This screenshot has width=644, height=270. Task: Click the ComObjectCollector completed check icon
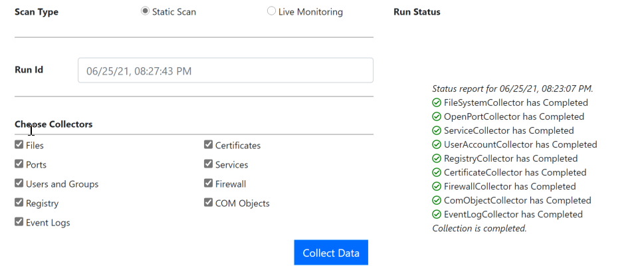437,201
